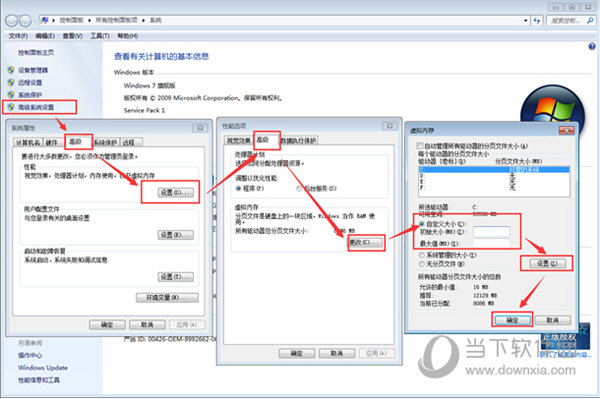Click shield icon next to 系统保护
The image size is (600, 399).
[x=11, y=94]
